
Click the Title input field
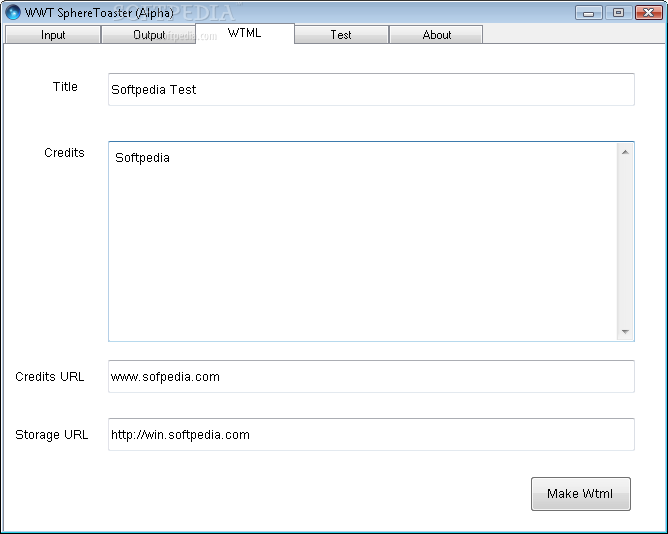pos(371,89)
